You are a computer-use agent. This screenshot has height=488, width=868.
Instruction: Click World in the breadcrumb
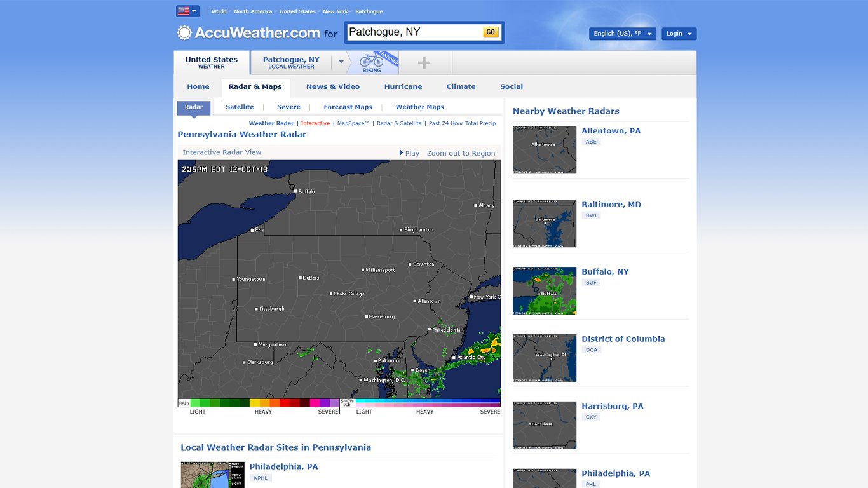click(219, 11)
